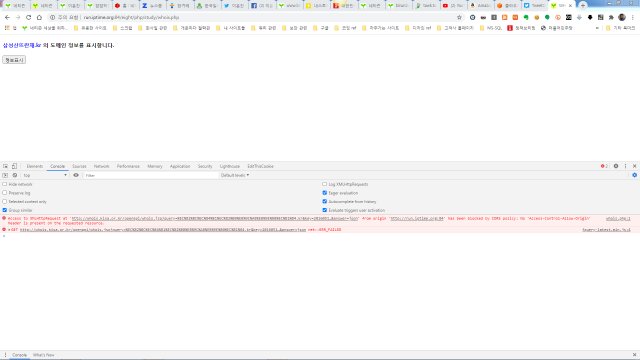This screenshot has width=640, height=360.
Task: Open the blue console settings gear
Action: coord(635,175)
